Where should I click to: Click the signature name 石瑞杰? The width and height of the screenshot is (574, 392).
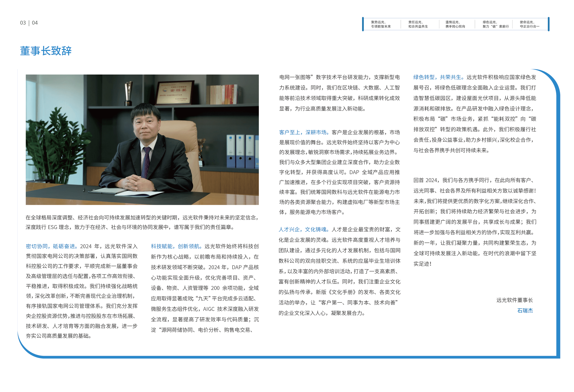click(525, 310)
